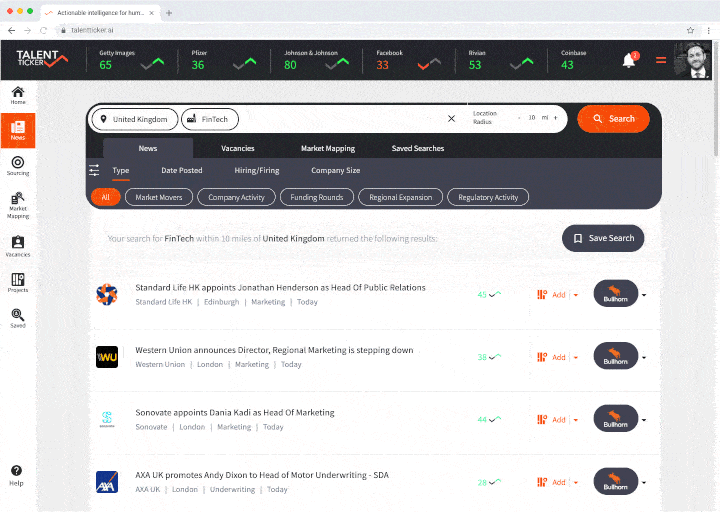Click Bullhorn button on Sonovate row
Screen dimensions: 720x512
coord(616,418)
